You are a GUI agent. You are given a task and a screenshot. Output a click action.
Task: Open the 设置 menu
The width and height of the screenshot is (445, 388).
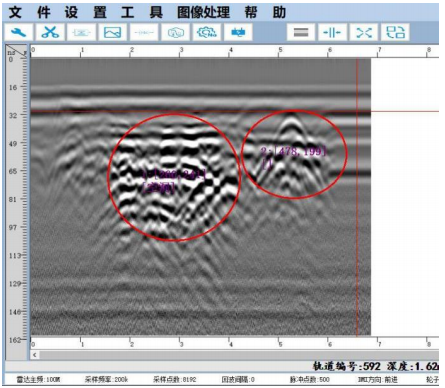tap(86, 12)
